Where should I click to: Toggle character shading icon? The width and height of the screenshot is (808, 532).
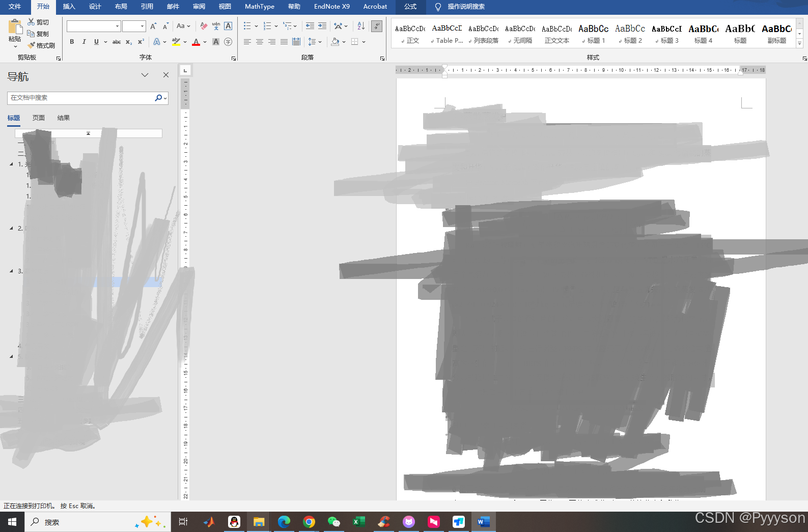pyautogui.click(x=216, y=42)
